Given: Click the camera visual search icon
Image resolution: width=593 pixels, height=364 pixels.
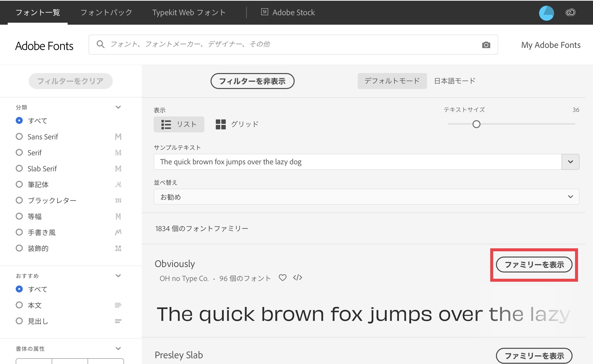Looking at the screenshot, I should tap(486, 45).
